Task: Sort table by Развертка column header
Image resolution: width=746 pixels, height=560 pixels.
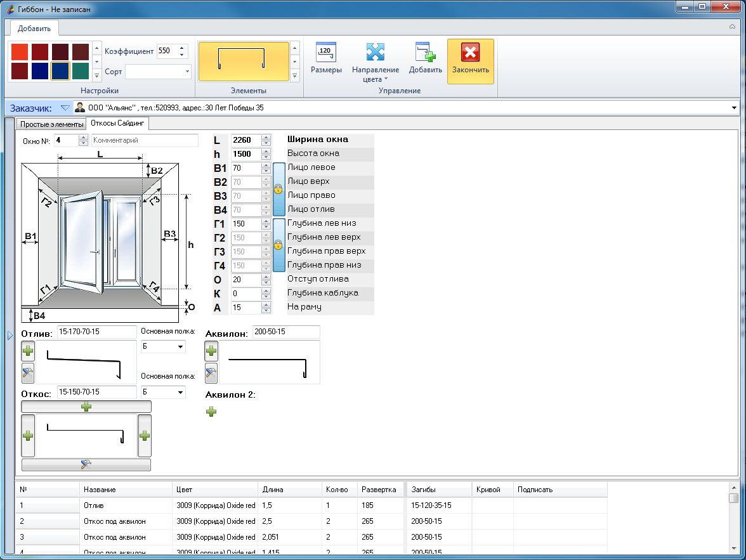Action: coord(381,490)
